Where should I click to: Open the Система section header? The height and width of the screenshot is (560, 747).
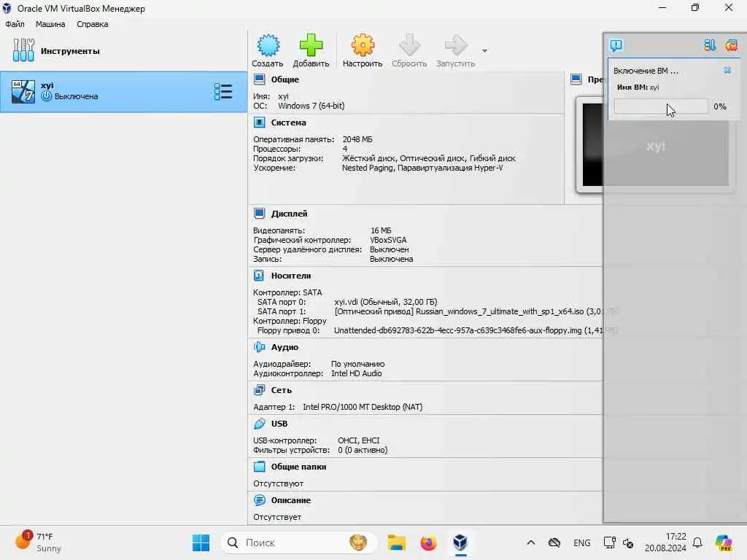coord(288,122)
